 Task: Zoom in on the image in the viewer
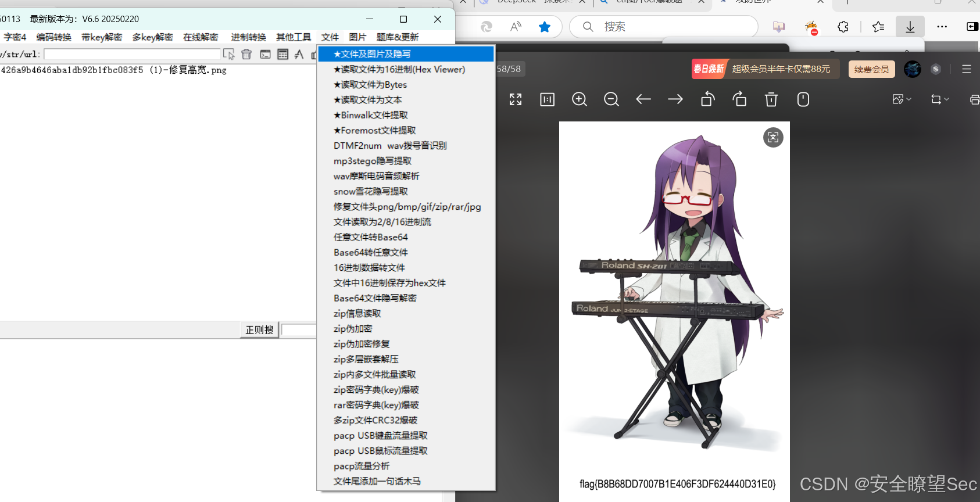click(580, 99)
